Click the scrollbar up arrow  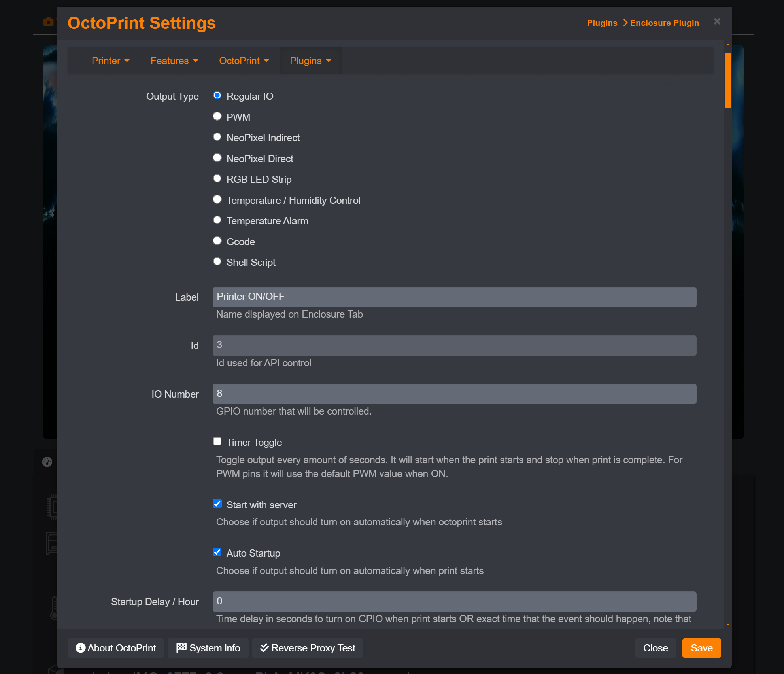[728, 44]
